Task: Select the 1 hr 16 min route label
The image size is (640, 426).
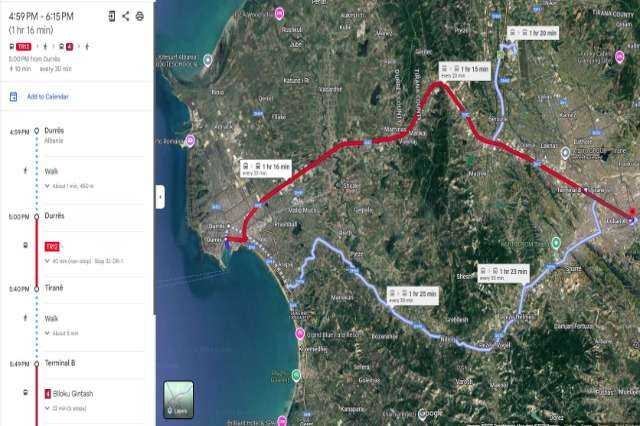Action: click(x=266, y=169)
